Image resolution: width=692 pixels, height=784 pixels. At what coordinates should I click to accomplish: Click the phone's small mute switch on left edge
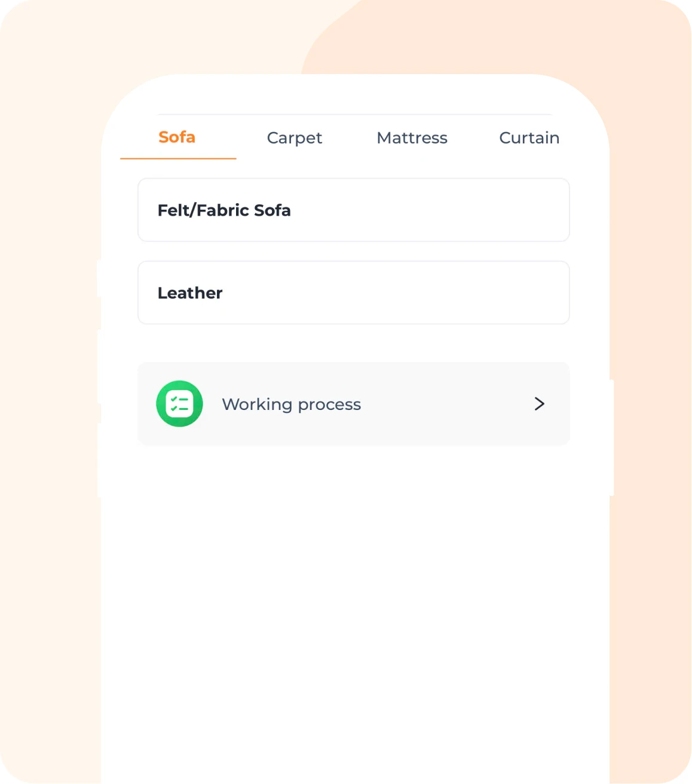tap(99, 278)
